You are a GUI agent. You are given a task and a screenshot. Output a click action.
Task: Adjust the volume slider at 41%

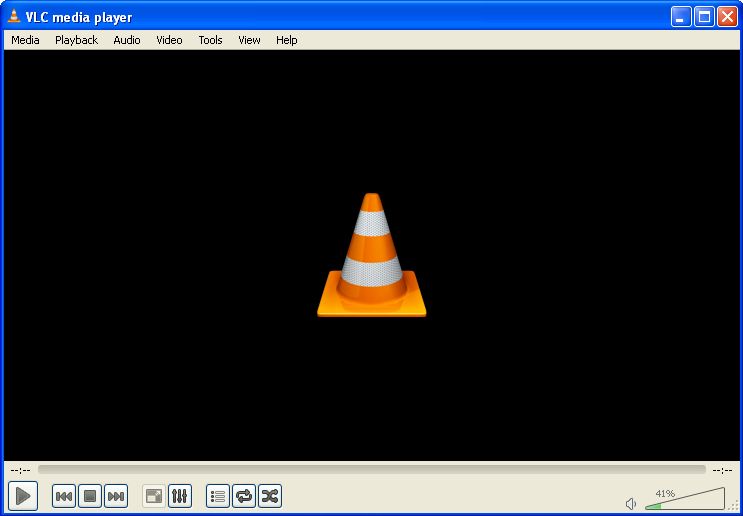click(x=685, y=498)
